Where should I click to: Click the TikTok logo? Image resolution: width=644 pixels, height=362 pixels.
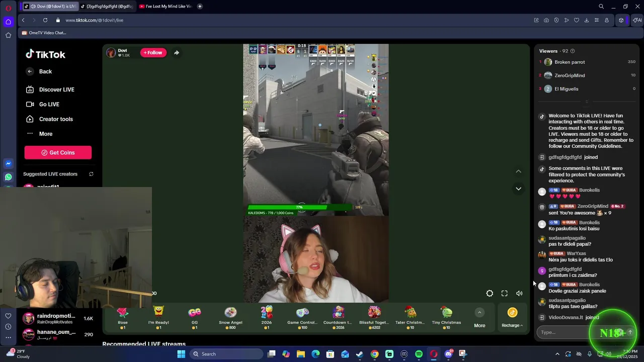point(46,54)
